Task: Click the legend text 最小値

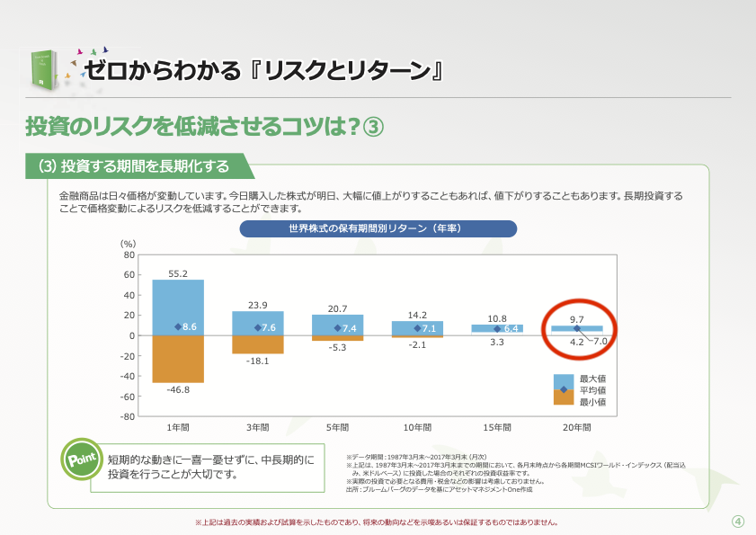Action: tap(592, 402)
